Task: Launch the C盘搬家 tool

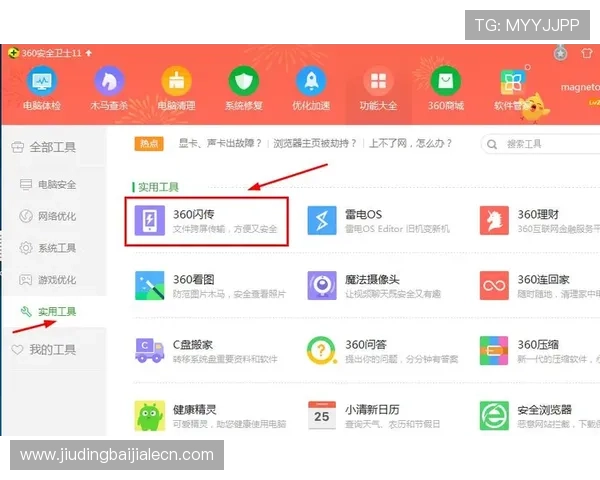Action: click(207, 351)
